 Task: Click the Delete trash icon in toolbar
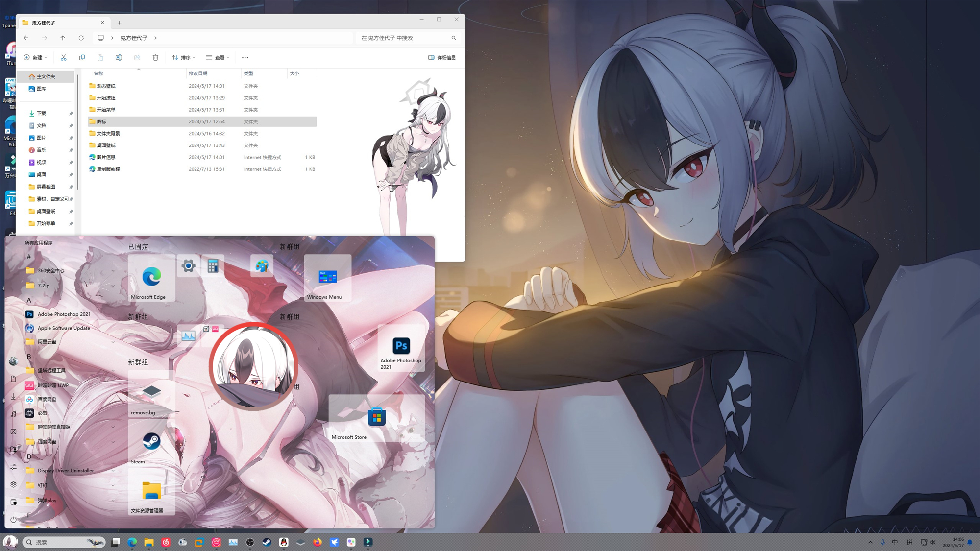tap(155, 58)
